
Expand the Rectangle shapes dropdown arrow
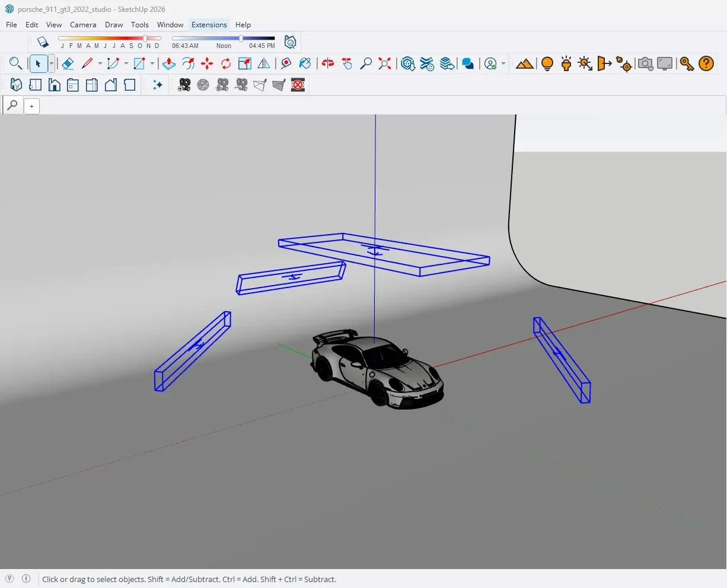point(152,63)
